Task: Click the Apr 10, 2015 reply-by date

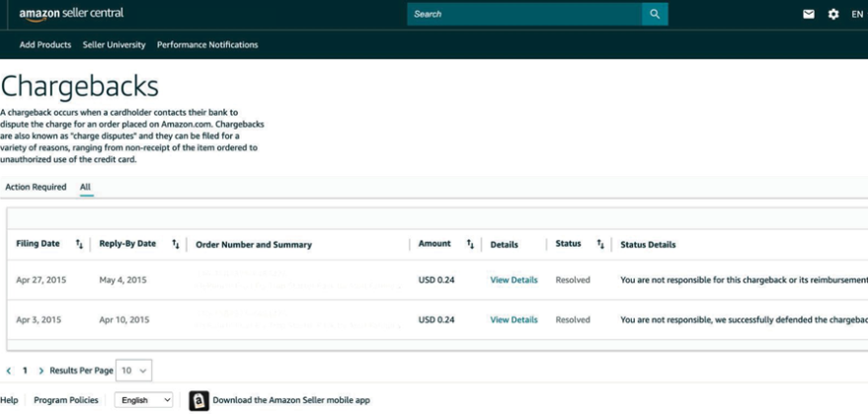Action: (x=122, y=320)
